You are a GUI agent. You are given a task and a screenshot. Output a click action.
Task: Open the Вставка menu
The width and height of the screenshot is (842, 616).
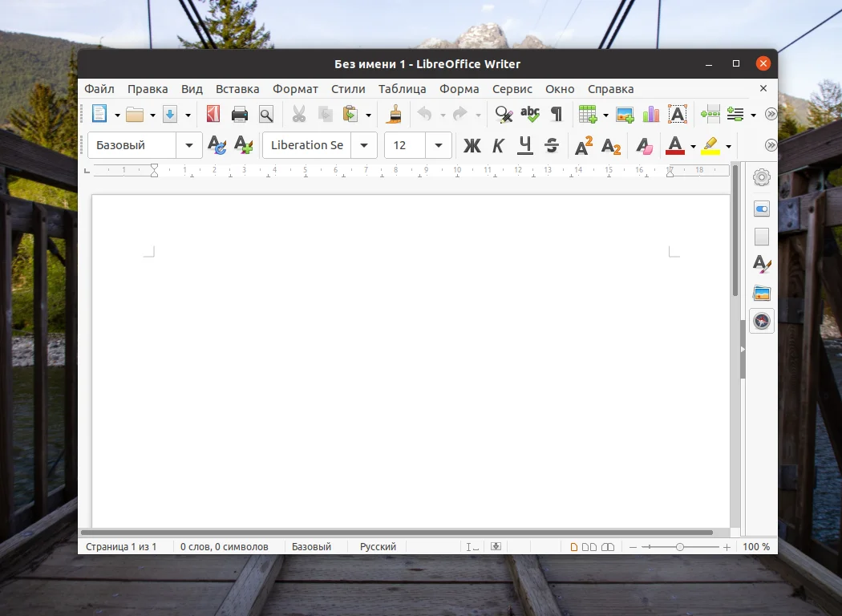tap(237, 88)
